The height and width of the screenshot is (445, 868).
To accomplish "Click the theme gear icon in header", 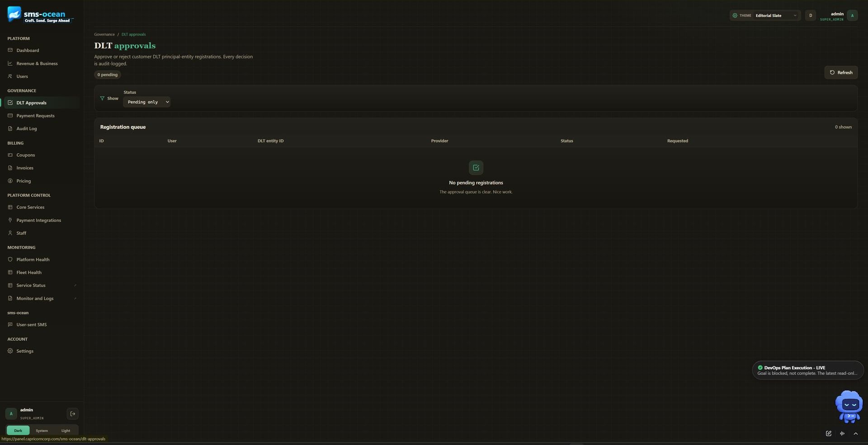I will [x=735, y=15].
